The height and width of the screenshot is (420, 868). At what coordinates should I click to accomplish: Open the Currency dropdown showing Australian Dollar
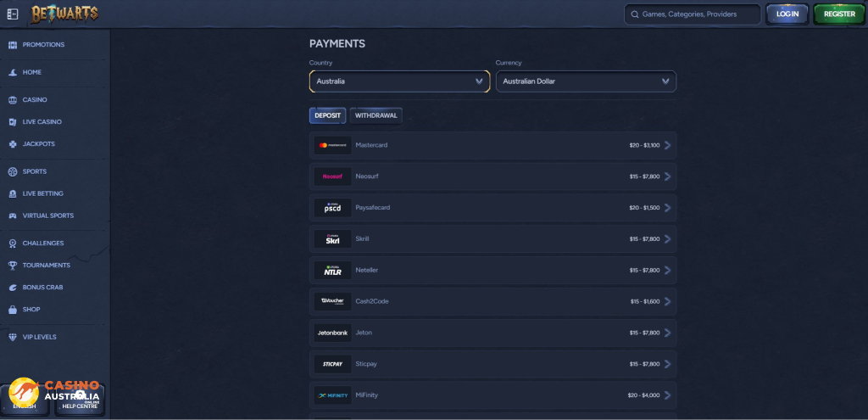[586, 81]
